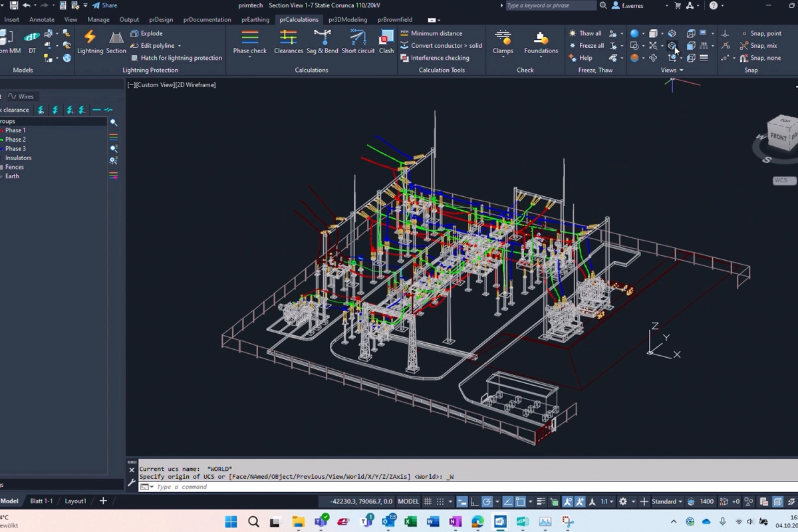Select the Phase 2 group item
The image size is (798, 532).
click(15, 140)
